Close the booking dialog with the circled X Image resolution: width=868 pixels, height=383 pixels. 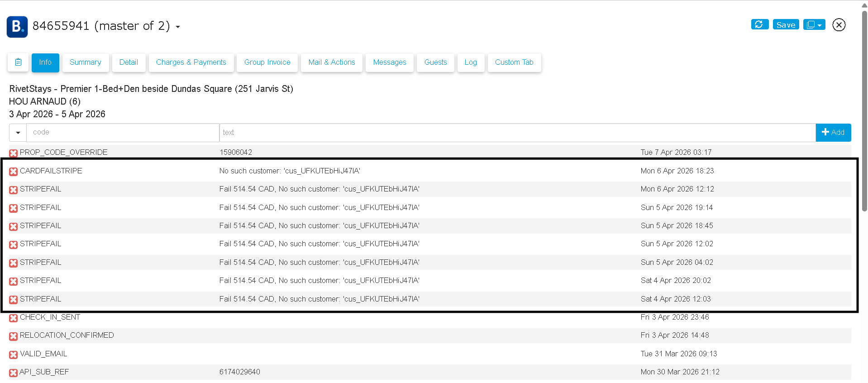tap(839, 25)
